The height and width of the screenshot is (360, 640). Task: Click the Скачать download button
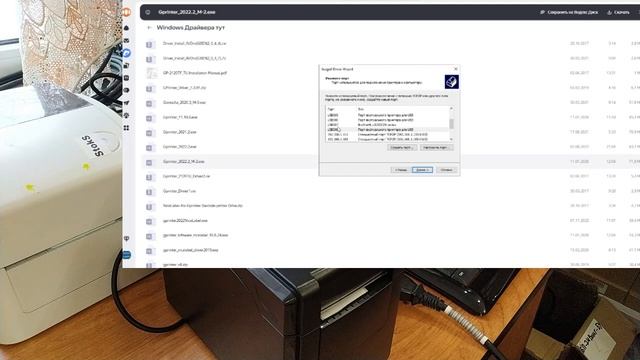click(618, 12)
